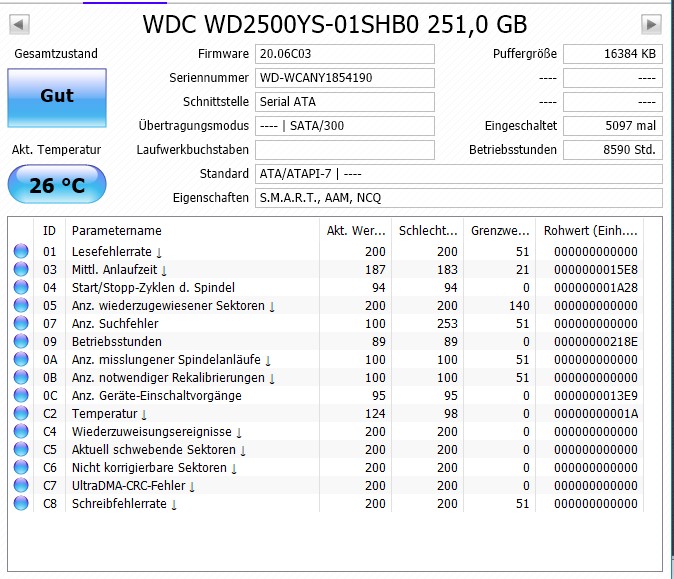Select status orb for Lesefehlerrate row

coord(21,251)
